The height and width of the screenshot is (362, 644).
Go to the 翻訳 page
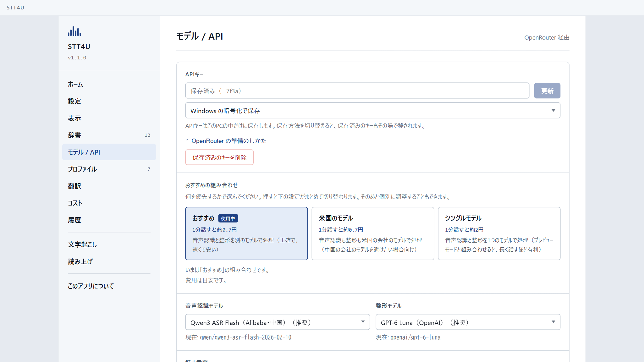point(109,186)
